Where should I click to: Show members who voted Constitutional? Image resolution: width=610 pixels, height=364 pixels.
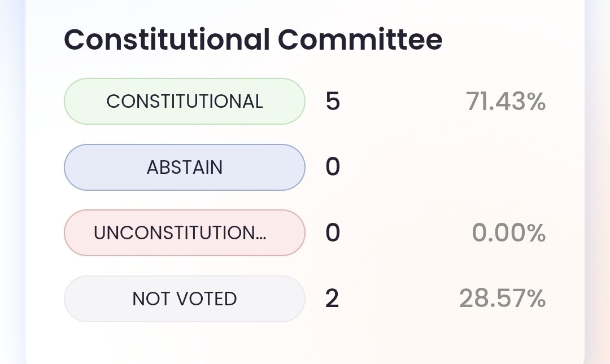pyautogui.click(x=185, y=102)
